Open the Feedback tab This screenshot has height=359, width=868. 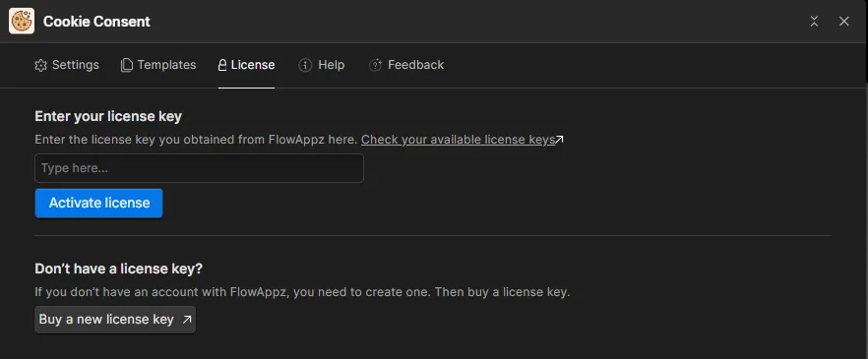pyautogui.click(x=406, y=65)
